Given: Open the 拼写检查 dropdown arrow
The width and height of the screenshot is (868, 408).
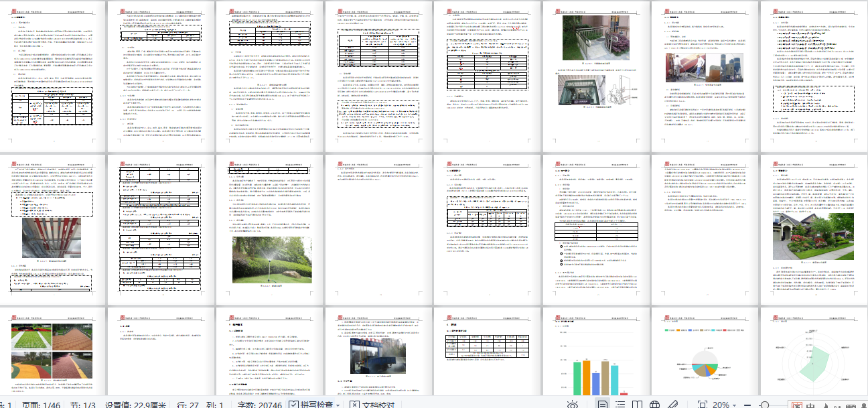Looking at the screenshot, I should tap(339, 405).
